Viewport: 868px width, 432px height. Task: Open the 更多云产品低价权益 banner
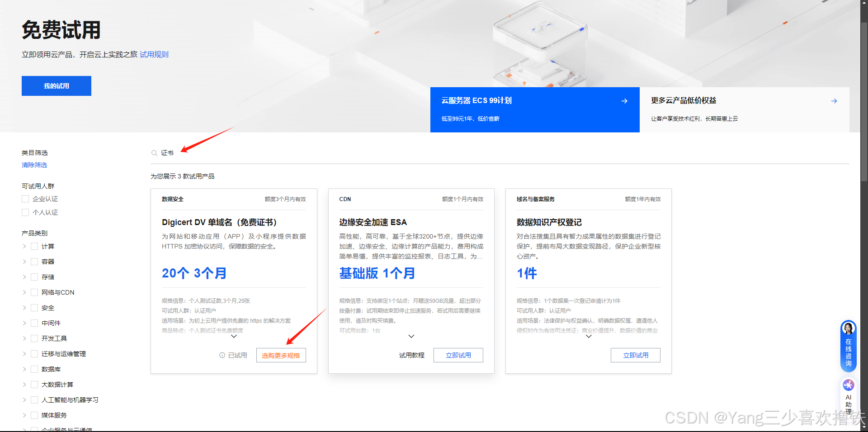(x=745, y=110)
